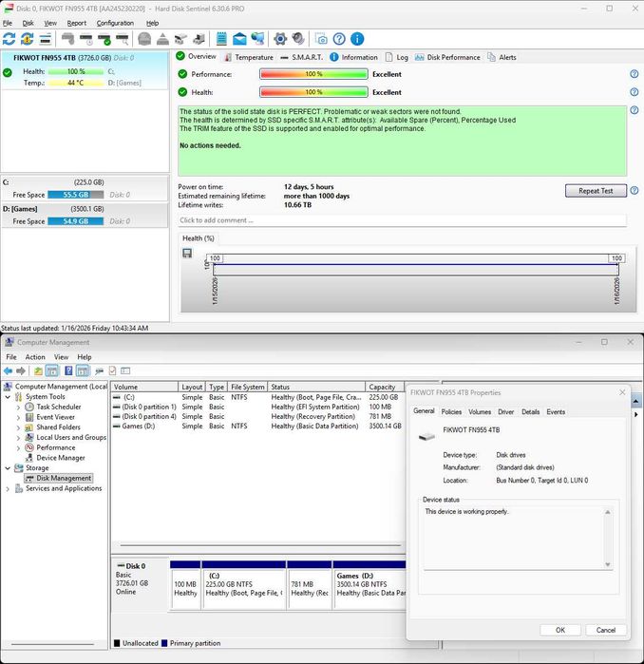The height and width of the screenshot is (664, 644).
Task: Select the FIKWOT FN955 4TB disk entry
Action: coord(85,70)
